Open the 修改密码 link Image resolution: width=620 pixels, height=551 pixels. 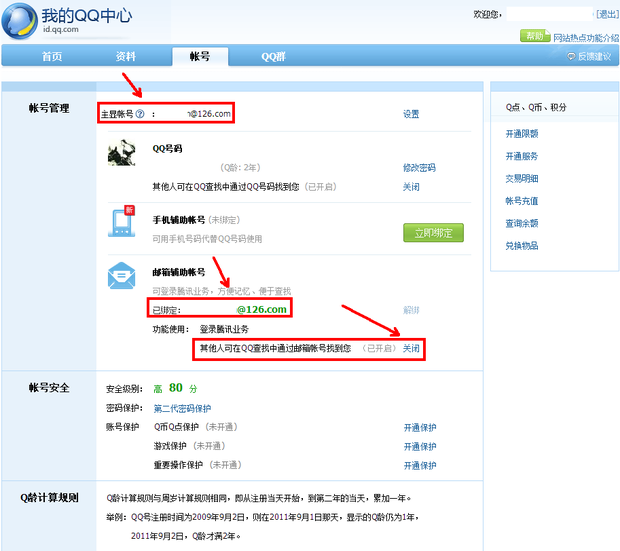[x=419, y=168]
